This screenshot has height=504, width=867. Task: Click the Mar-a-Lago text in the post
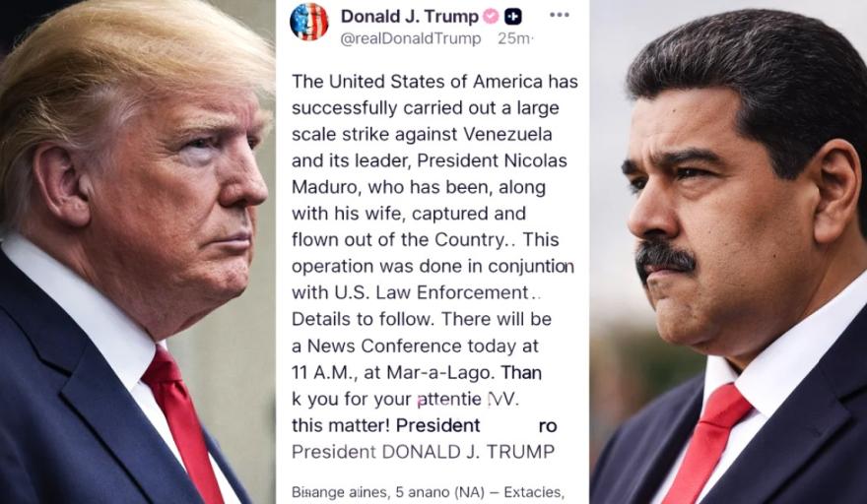pos(438,372)
